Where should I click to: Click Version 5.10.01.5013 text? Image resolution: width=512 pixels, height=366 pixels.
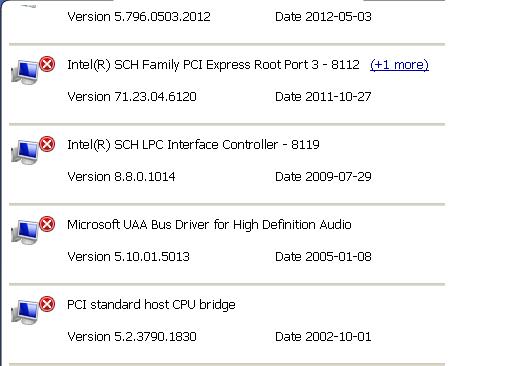click(x=129, y=257)
